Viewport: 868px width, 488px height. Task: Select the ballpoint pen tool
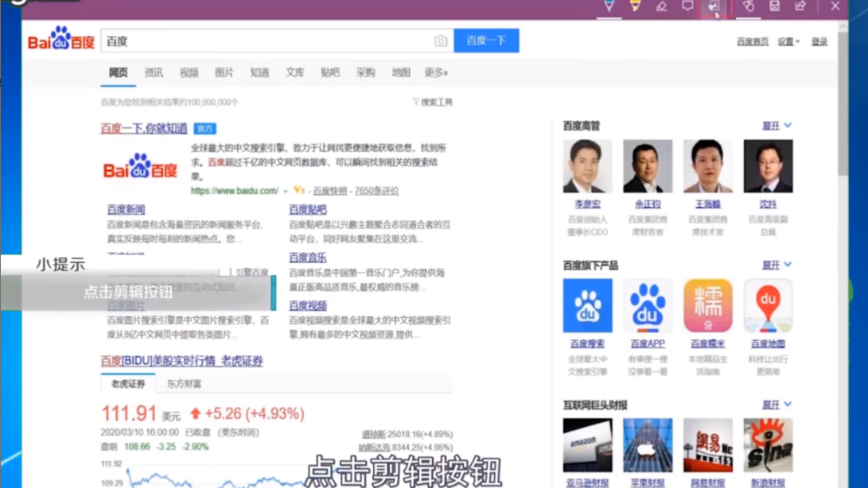(609, 6)
